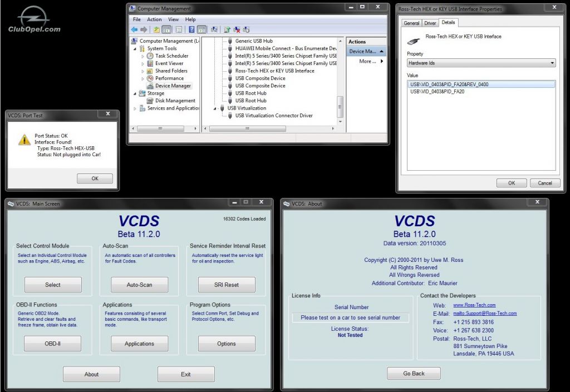This screenshot has height=392, width=570.
Task: Click the Scan for hardware changes icon
Action: point(214,30)
